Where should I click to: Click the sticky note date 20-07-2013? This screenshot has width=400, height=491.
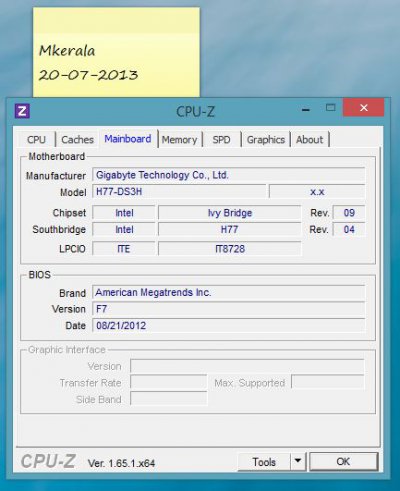pyautogui.click(x=88, y=75)
